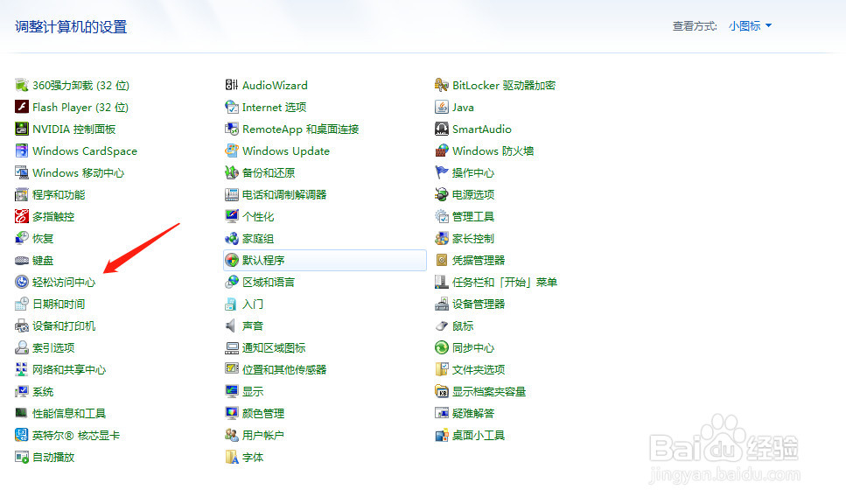846x504 pixels.
Task: Open the 疑难解答 link
Action: point(473,414)
